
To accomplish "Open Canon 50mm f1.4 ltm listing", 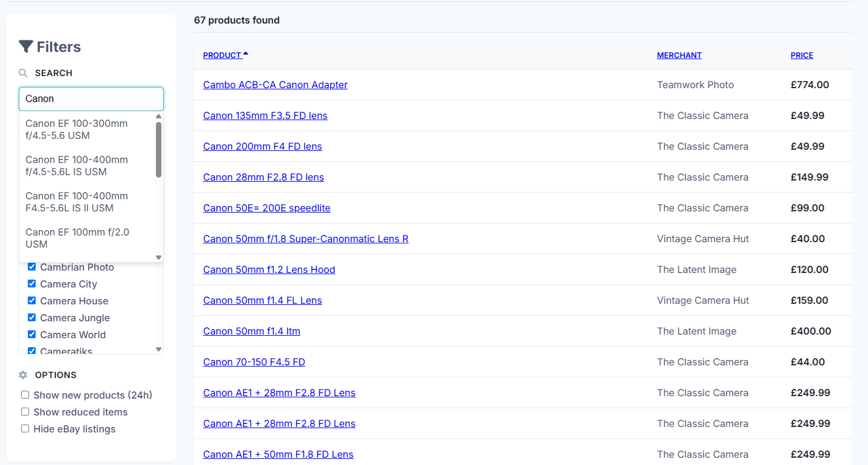I will [251, 331].
